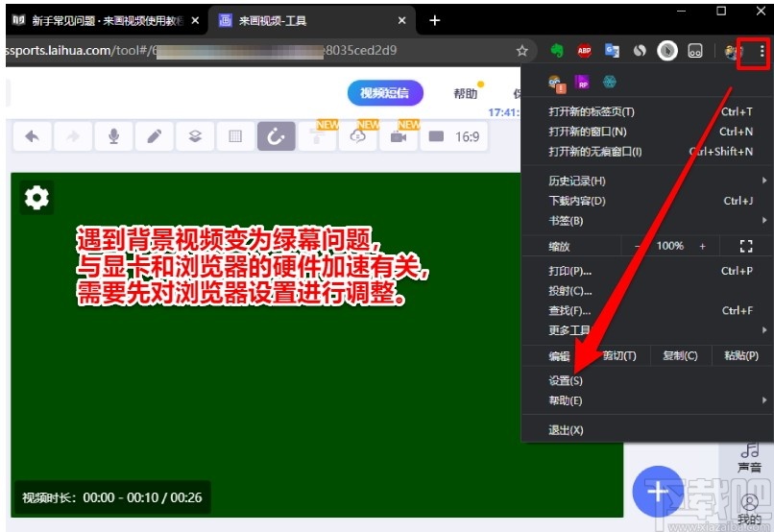Viewport: 774px width, 532px height.
Task: Decrease zoom with minus button
Action: 638,246
